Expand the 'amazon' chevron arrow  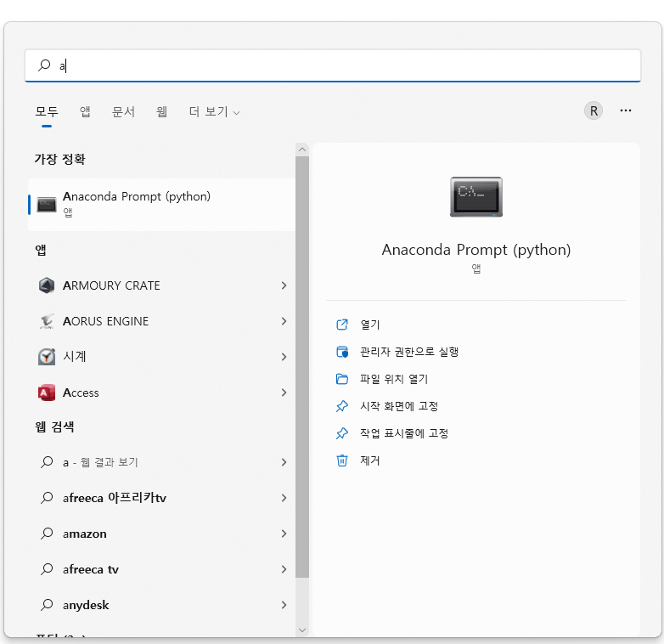click(284, 533)
